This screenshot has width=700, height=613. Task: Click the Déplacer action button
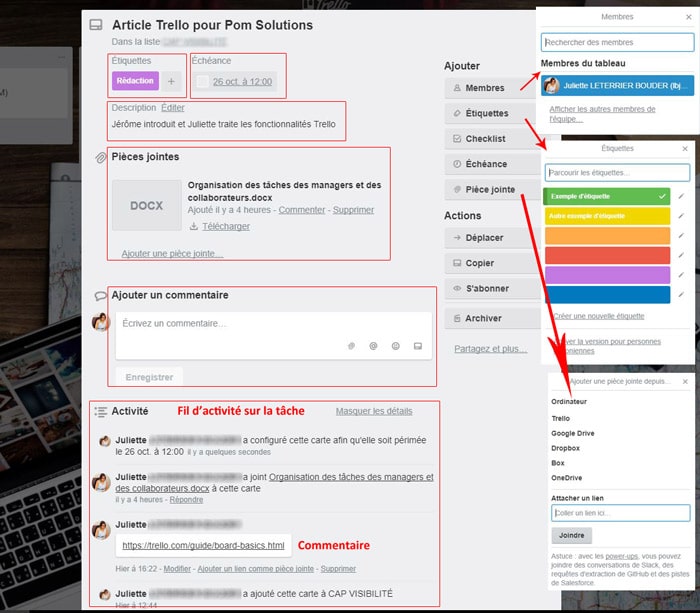click(x=492, y=238)
